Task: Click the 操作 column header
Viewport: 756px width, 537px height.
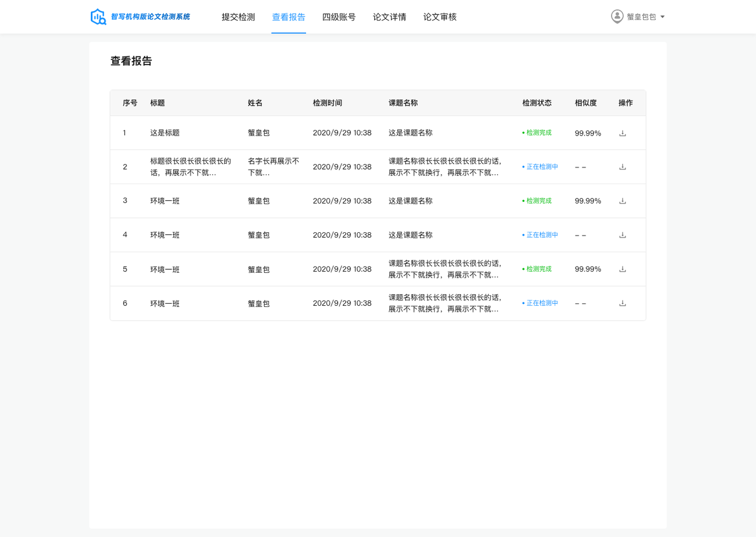Action: coord(625,103)
